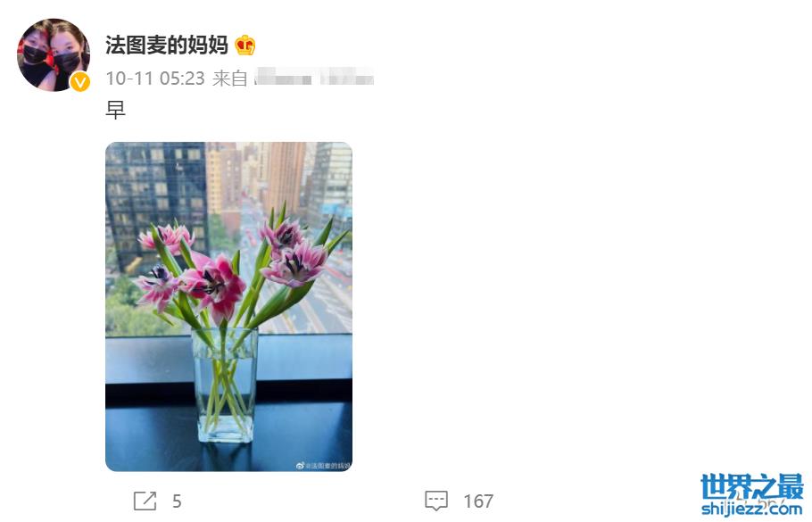Click the @法图麦的妈妈 watermark text on the photo

click(x=327, y=466)
